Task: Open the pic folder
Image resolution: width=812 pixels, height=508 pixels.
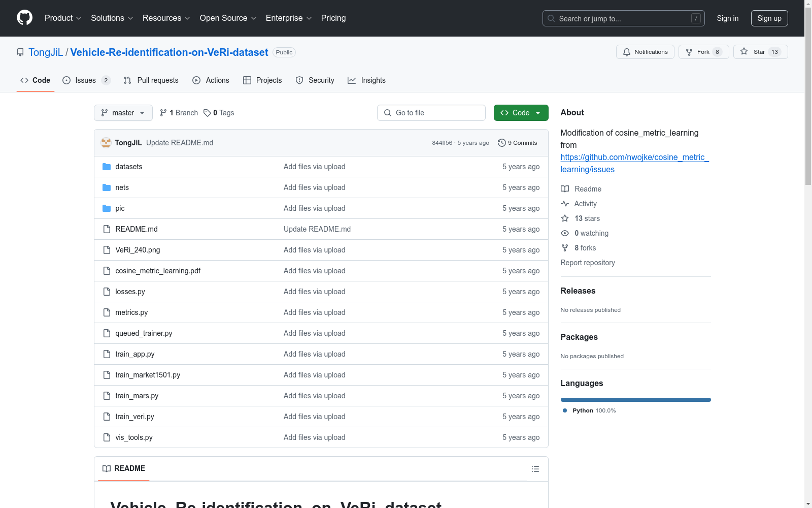Action: tap(120, 208)
